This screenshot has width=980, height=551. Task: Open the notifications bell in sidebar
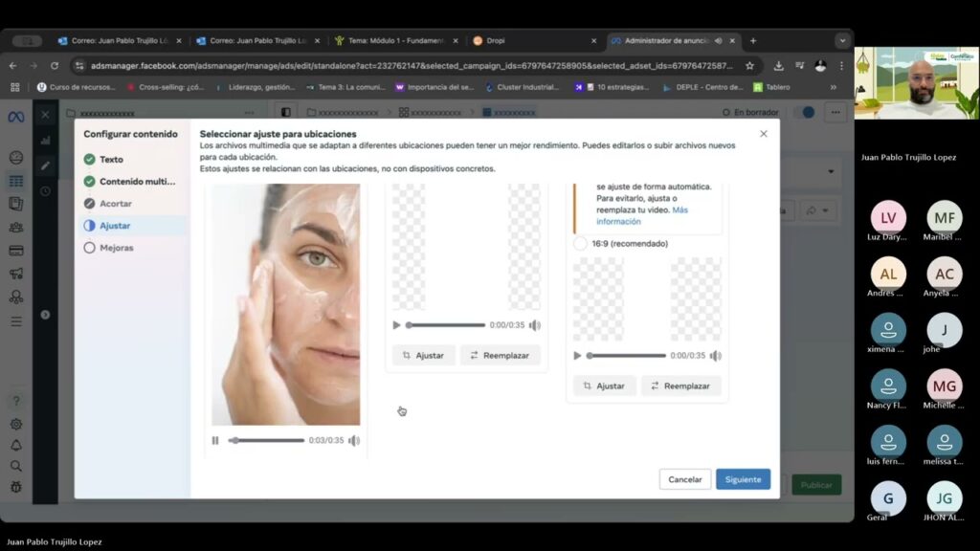click(16, 446)
